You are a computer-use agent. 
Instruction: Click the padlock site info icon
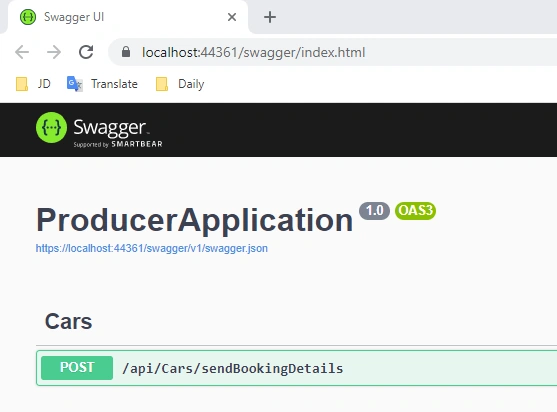[x=126, y=52]
